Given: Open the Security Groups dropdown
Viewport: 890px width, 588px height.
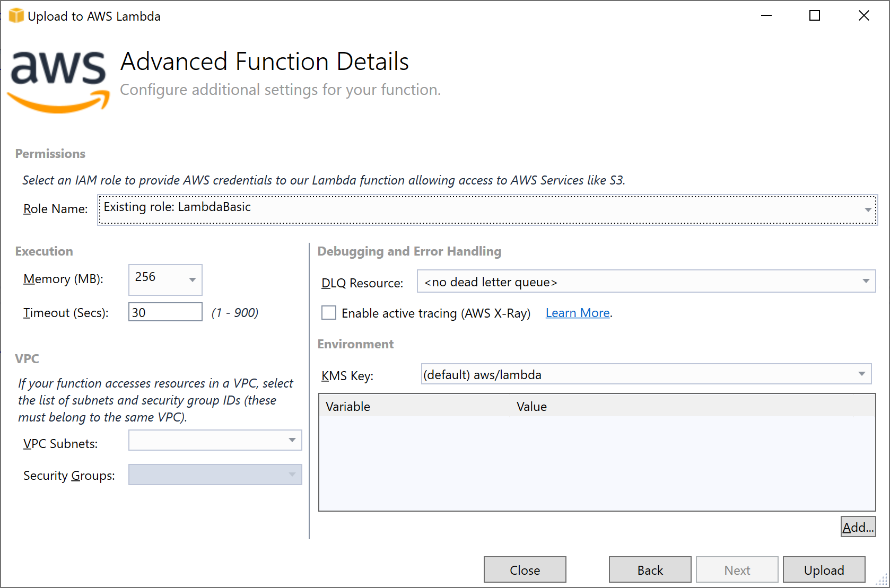Looking at the screenshot, I should click(x=215, y=475).
